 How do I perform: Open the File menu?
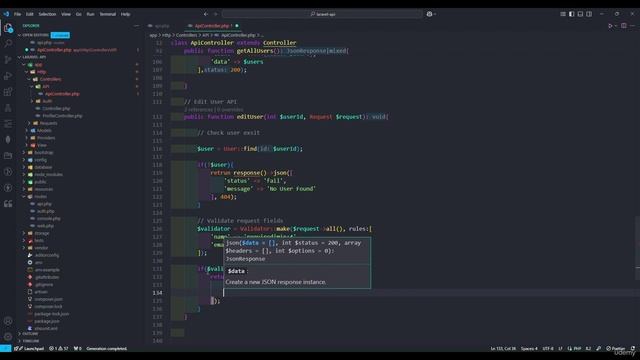[x=18, y=14]
